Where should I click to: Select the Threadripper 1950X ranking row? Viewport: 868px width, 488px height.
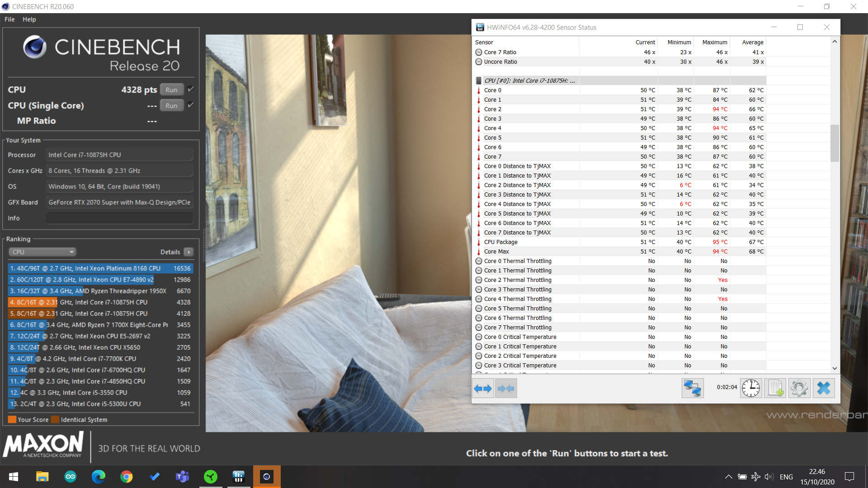click(100, 291)
